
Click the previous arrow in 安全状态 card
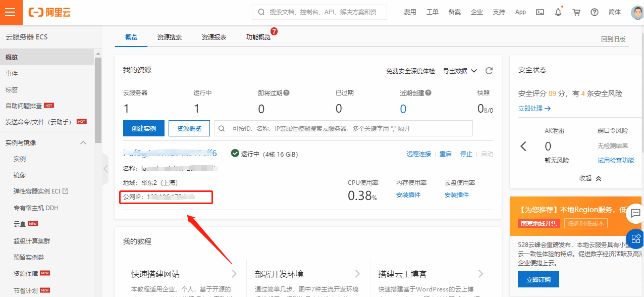[x=523, y=146]
